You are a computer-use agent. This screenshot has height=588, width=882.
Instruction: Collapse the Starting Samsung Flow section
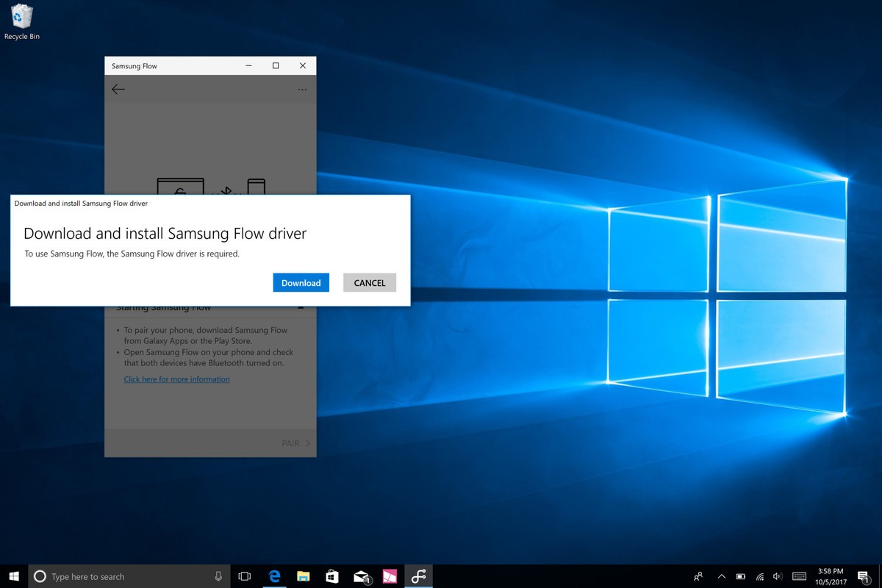(301, 307)
